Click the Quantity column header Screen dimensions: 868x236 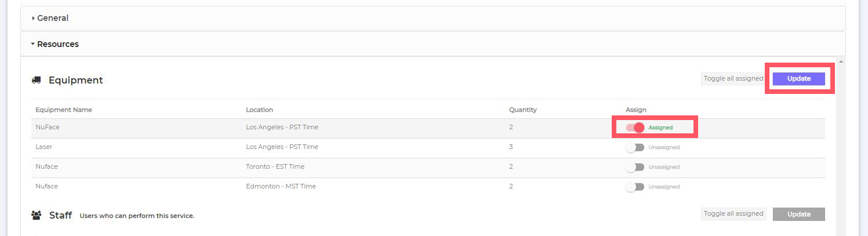522,110
